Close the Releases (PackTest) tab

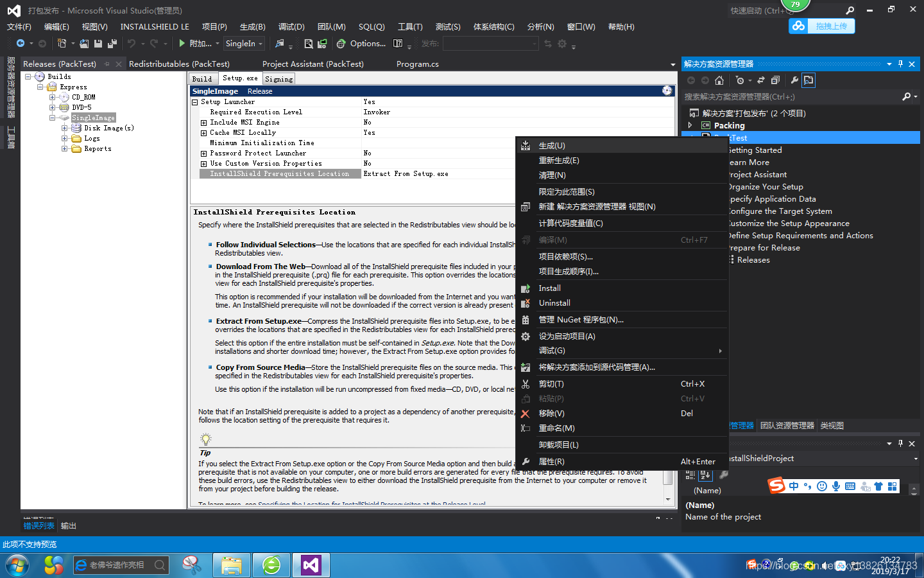[119, 64]
